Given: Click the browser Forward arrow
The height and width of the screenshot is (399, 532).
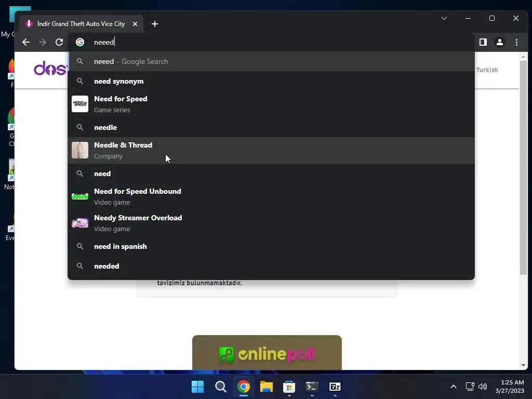Looking at the screenshot, I should point(43,42).
